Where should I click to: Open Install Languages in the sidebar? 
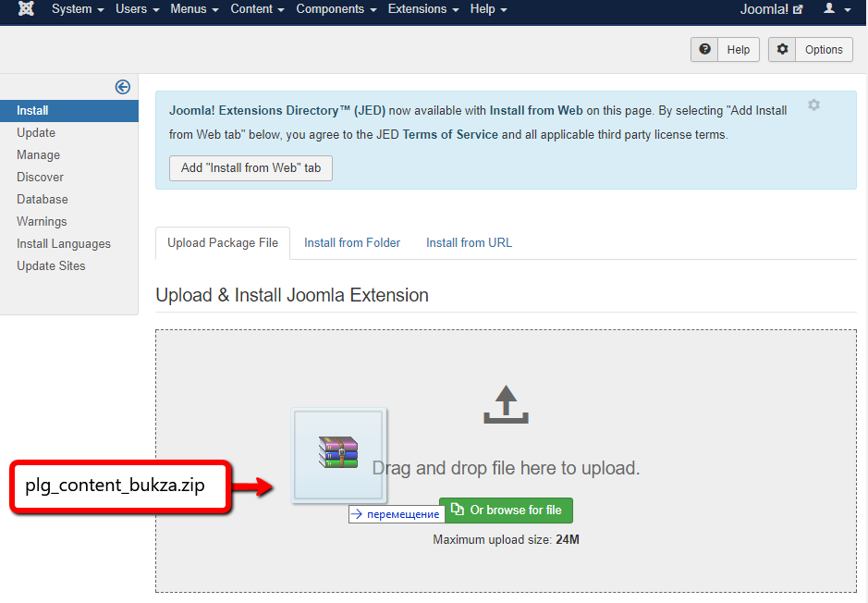[64, 244]
